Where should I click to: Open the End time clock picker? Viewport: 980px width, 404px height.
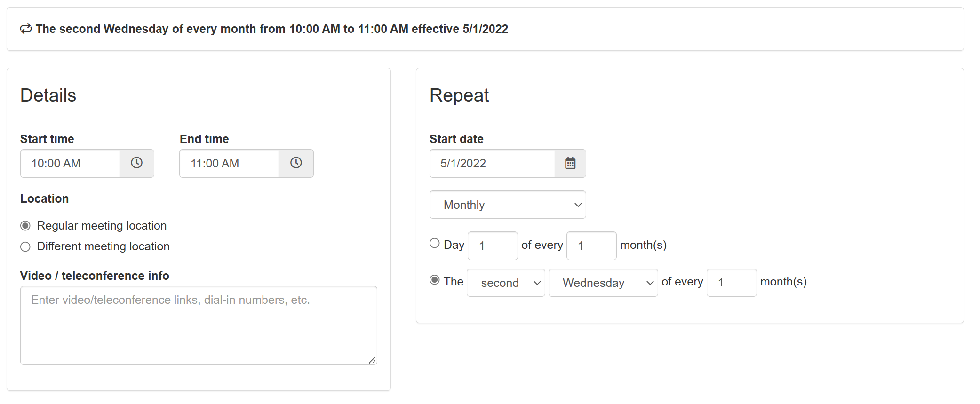coord(296,163)
